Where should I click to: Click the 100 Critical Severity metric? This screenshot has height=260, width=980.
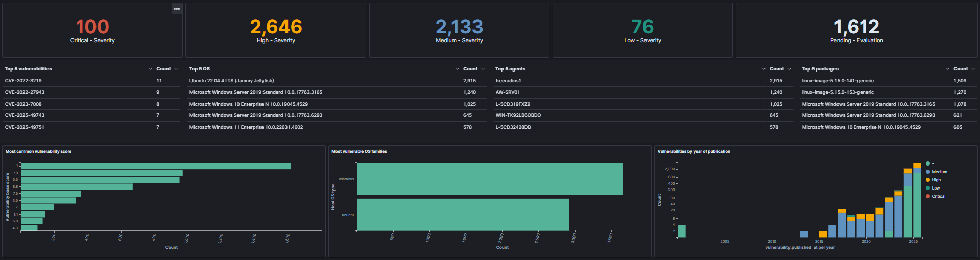point(92,27)
